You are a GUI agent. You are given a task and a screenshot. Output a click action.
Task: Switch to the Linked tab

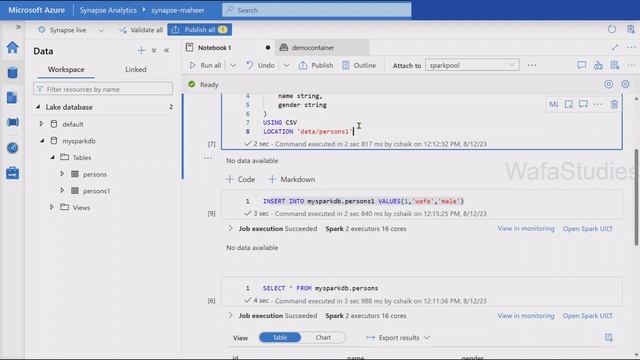point(136,69)
